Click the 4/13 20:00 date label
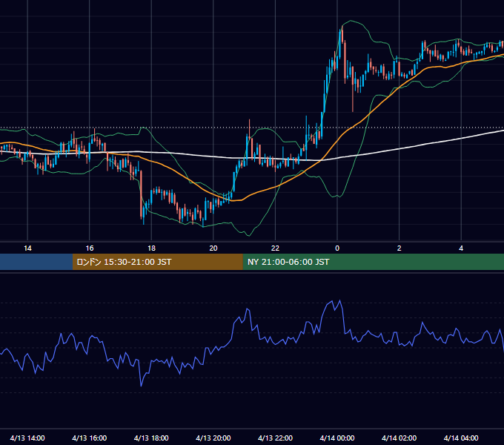Viewport: 504px width, 445px height. (x=213, y=438)
